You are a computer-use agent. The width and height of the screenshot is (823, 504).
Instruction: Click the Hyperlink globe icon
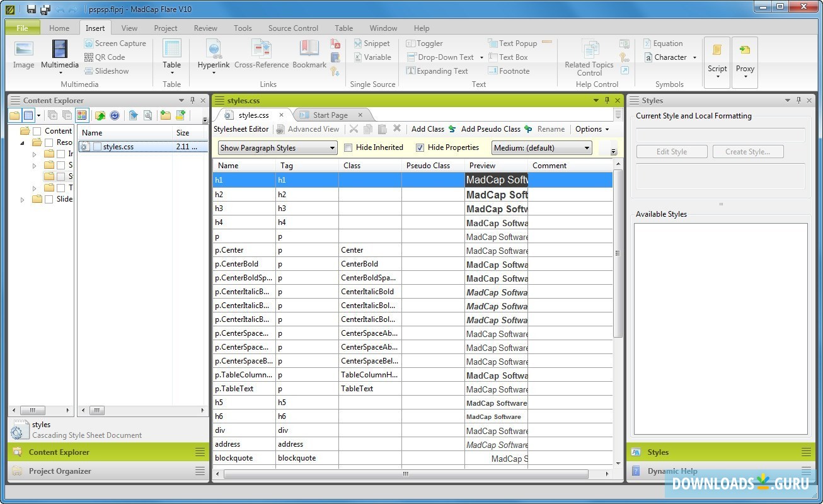click(x=214, y=49)
